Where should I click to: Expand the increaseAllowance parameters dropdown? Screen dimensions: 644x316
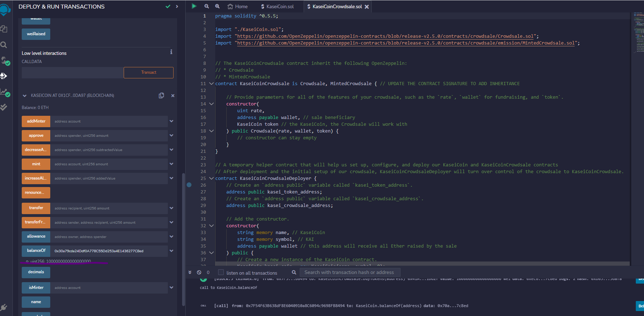coord(171,178)
